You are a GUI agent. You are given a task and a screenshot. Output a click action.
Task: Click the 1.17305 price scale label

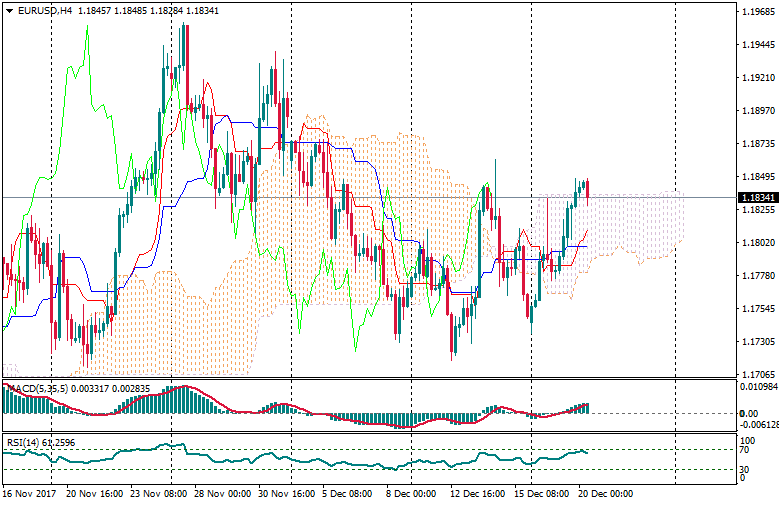[757, 342]
